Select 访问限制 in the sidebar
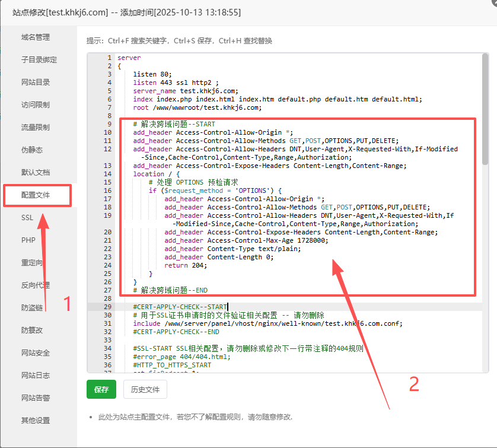The height and width of the screenshot is (448, 497). click(36, 105)
